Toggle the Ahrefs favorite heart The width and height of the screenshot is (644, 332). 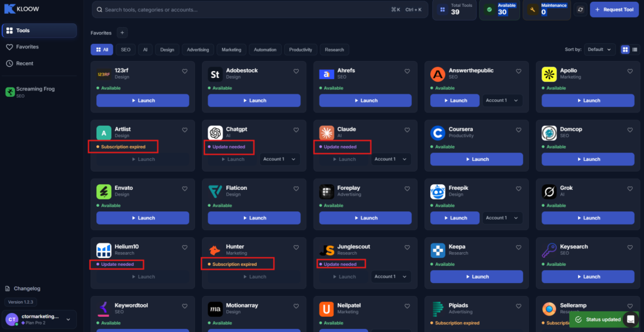pyautogui.click(x=408, y=71)
